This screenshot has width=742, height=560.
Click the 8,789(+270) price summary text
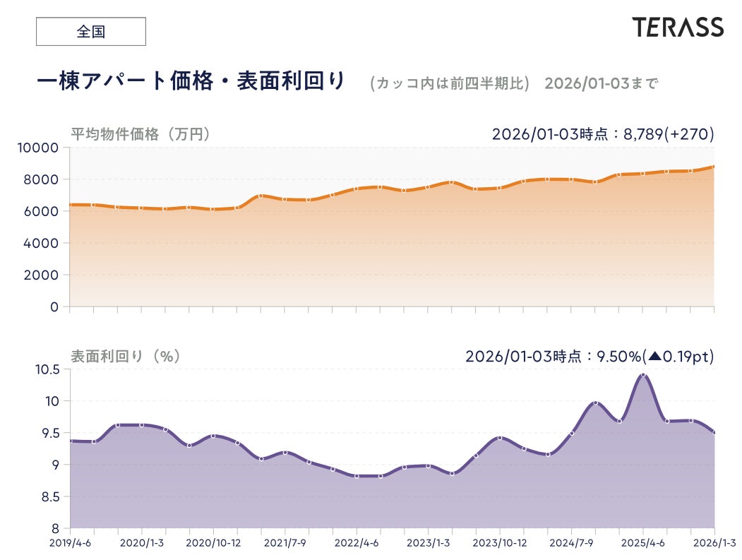669,133
